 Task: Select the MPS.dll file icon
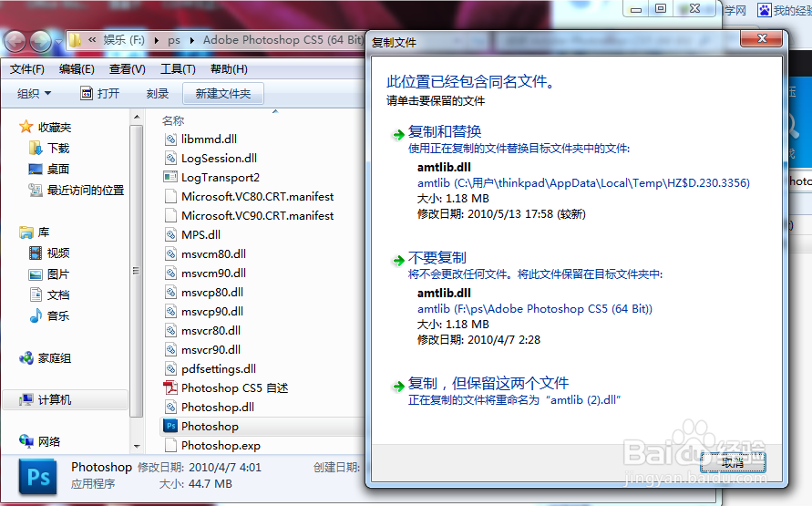coord(170,234)
